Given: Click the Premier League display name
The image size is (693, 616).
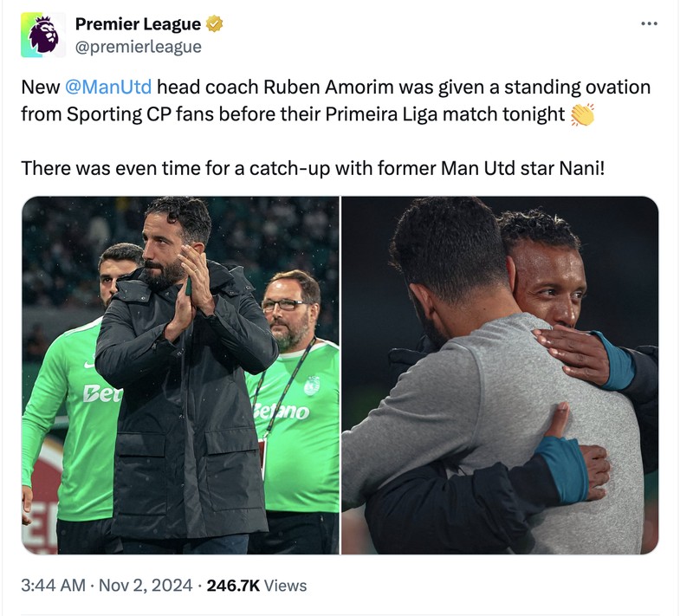Looking at the screenshot, I should 138,24.
